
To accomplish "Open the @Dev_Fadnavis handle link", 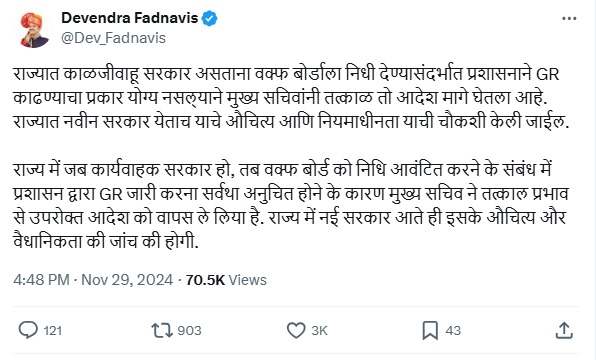I will click(113, 38).
